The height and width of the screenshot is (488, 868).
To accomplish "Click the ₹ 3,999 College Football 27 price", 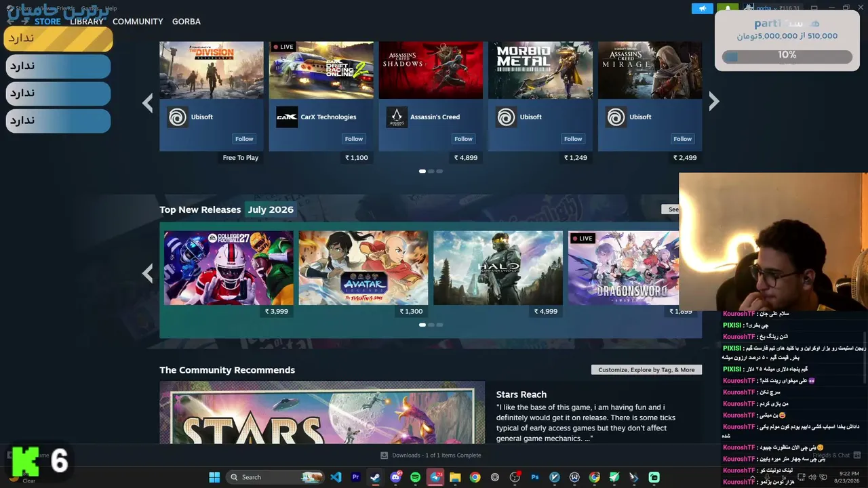I will (277, 312).
